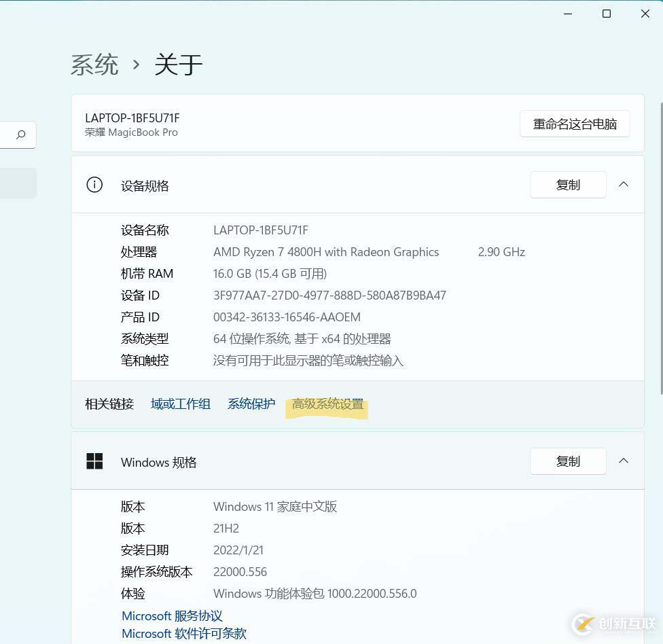Select product ID 00342-36133-16546-AAOEM

(287, 317)
